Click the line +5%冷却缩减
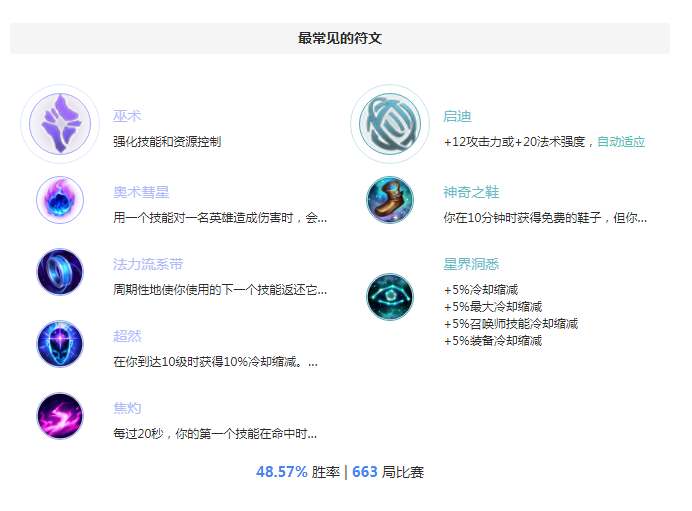 click(481, 290)
